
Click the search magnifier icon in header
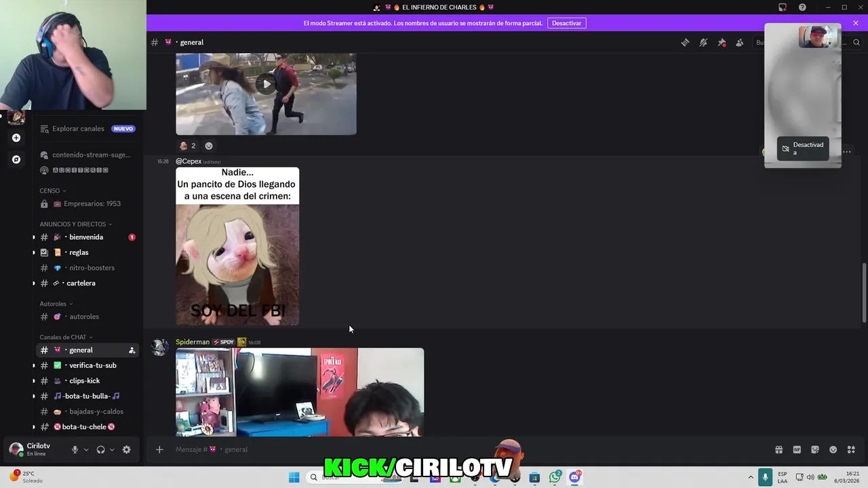point(856,42)
